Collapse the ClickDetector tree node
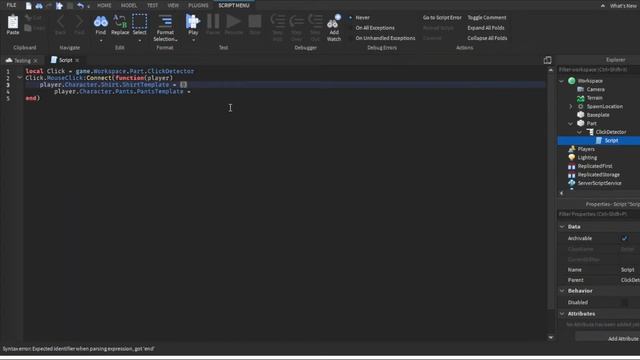 click(x=580, y=132)
